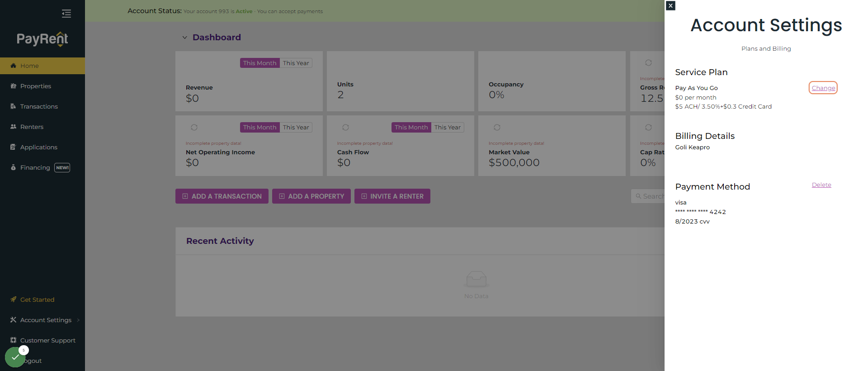Click the PayRent logo
This screenshot has height=371, width=868.
pyautogui.click(x=42, y=39)
